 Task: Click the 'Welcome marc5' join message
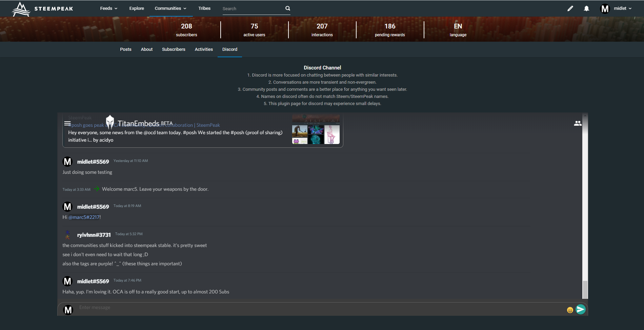[x=155, y=189]
